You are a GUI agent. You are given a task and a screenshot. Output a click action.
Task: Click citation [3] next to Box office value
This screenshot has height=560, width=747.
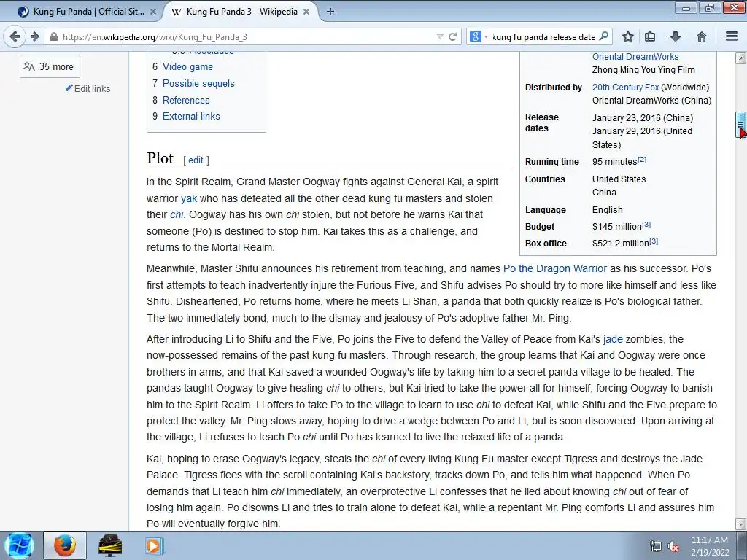pyautogui.click(x=654, y=241)
